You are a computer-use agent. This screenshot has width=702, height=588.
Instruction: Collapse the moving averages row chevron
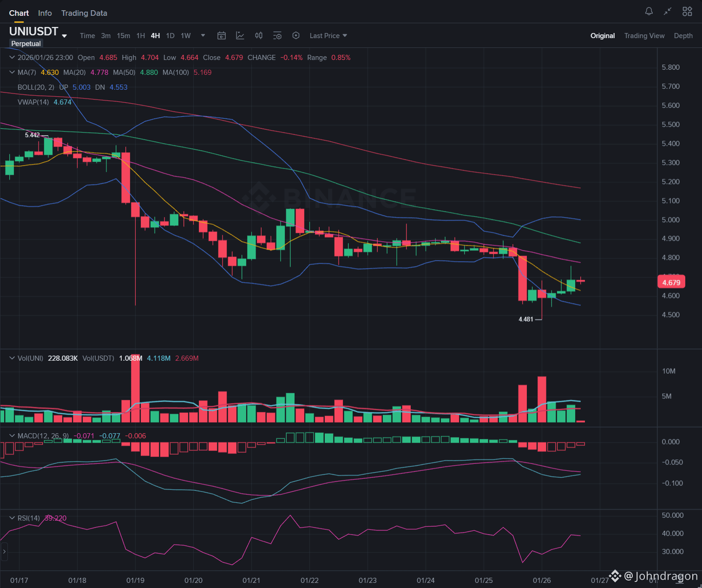pos(11,72)
